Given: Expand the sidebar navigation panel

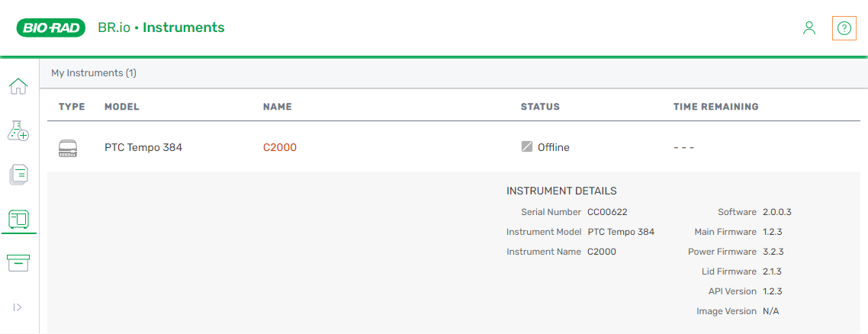Looking at the screenshot, I should [x=18, y=307].
